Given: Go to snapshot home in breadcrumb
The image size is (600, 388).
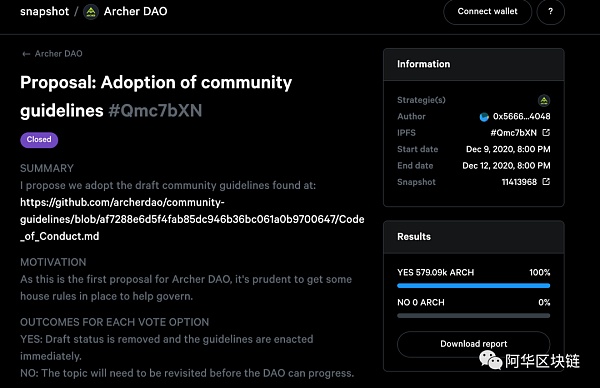Looking at the screenshot, I should point(44,11).
